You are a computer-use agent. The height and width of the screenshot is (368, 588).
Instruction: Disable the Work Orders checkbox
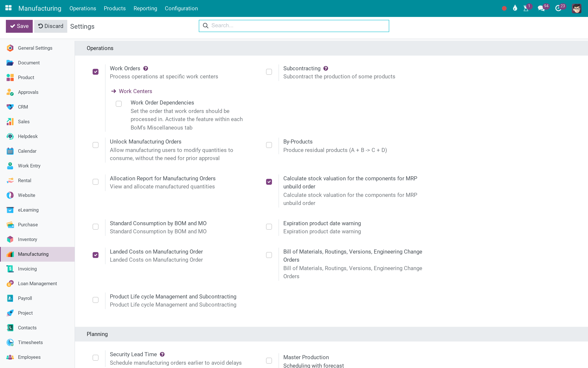pyautogui.click(x=96, y=72)
